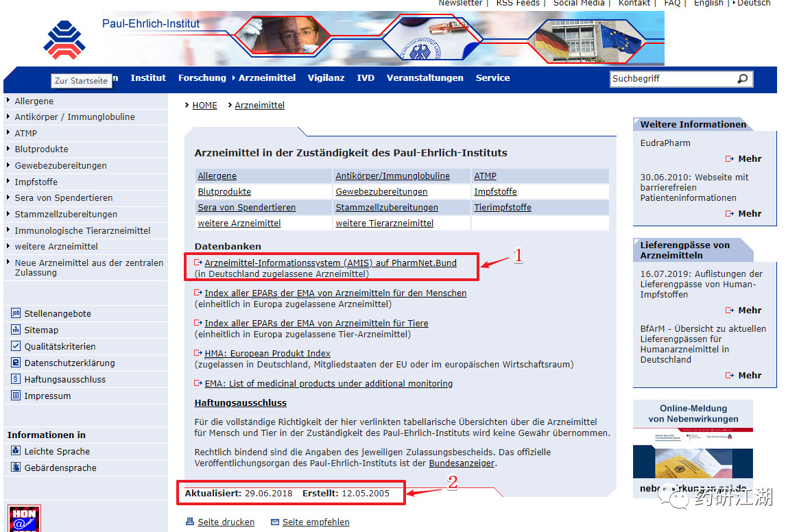
Task: Open the Online-Meldung von Nebenwirkungen banner
Action: coord(693,449)
